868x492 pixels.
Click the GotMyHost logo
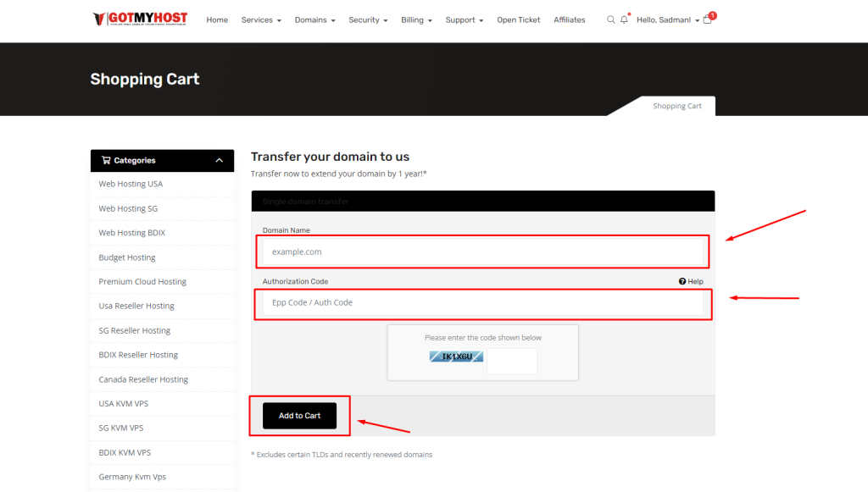141,19
